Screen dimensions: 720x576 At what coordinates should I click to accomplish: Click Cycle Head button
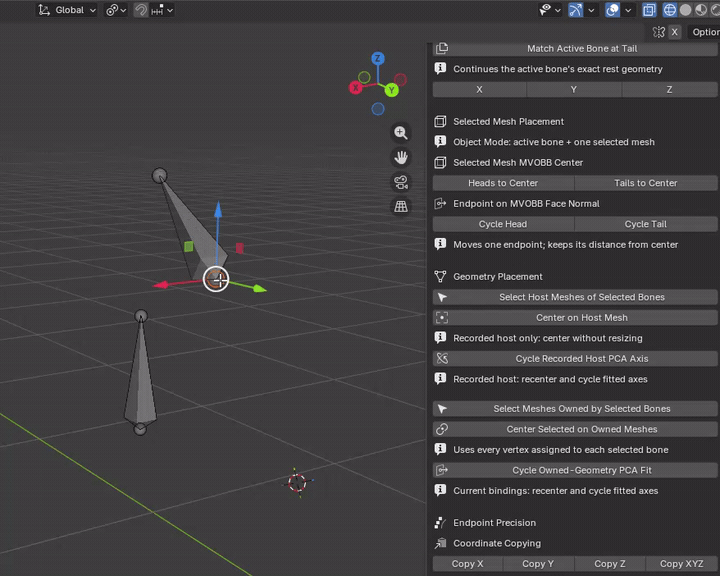point(503,224)
